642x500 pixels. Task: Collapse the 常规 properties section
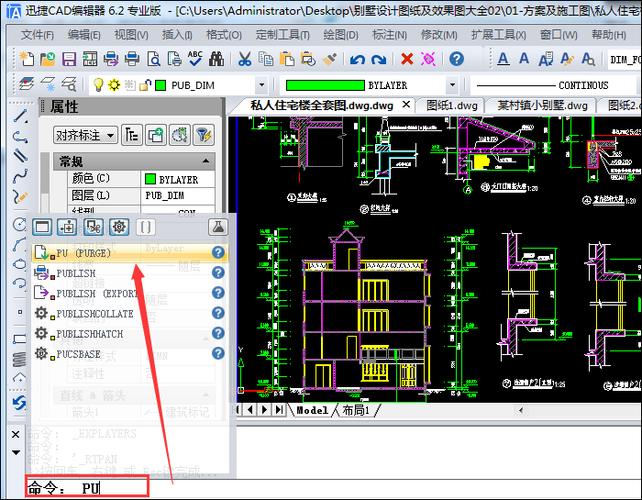click(x=206, y=161)
